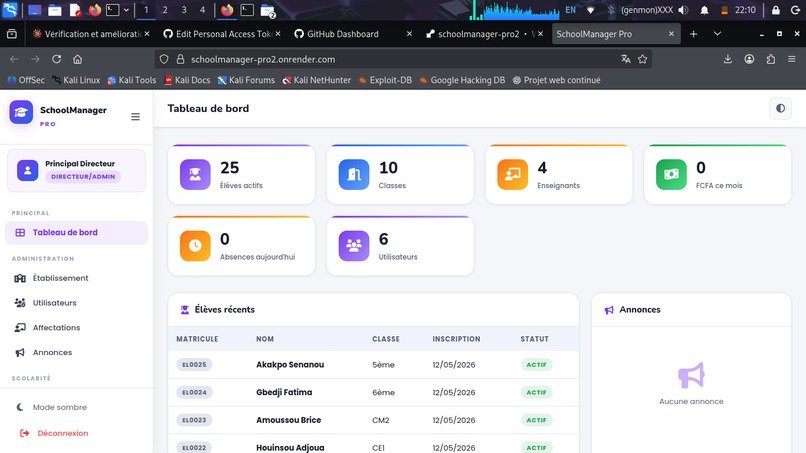Open the Firefox downloads icon
The width and height of the screenshot is (806, 453).
[728, 59]
